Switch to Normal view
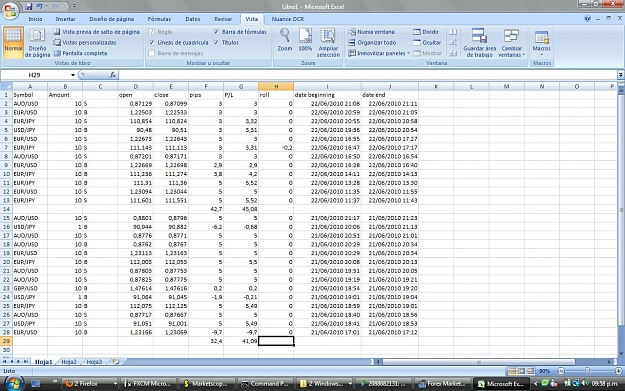The image size is (625, 391). pyautogui.click(x=13, y=42)
